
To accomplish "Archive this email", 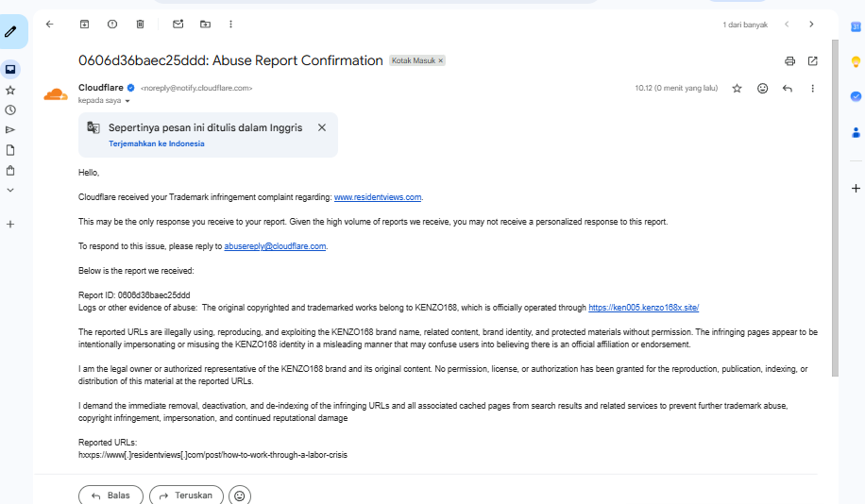I will click(84, 25).
